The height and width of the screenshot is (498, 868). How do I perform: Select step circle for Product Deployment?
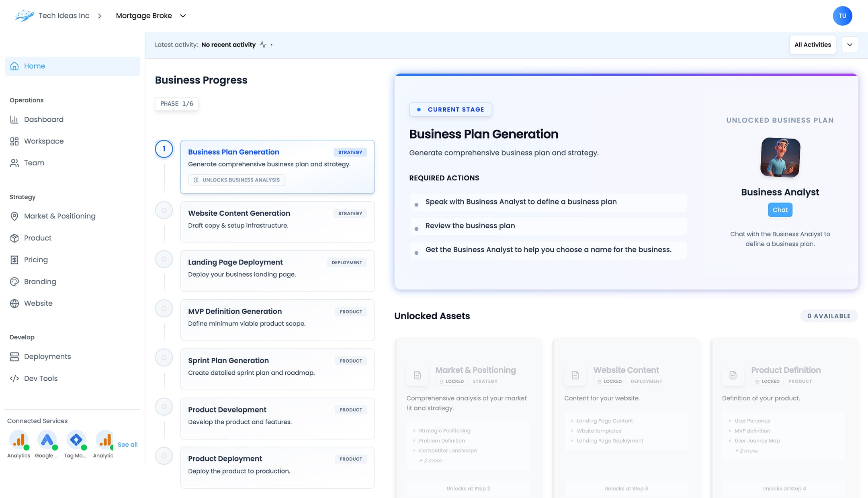(164, 456)
